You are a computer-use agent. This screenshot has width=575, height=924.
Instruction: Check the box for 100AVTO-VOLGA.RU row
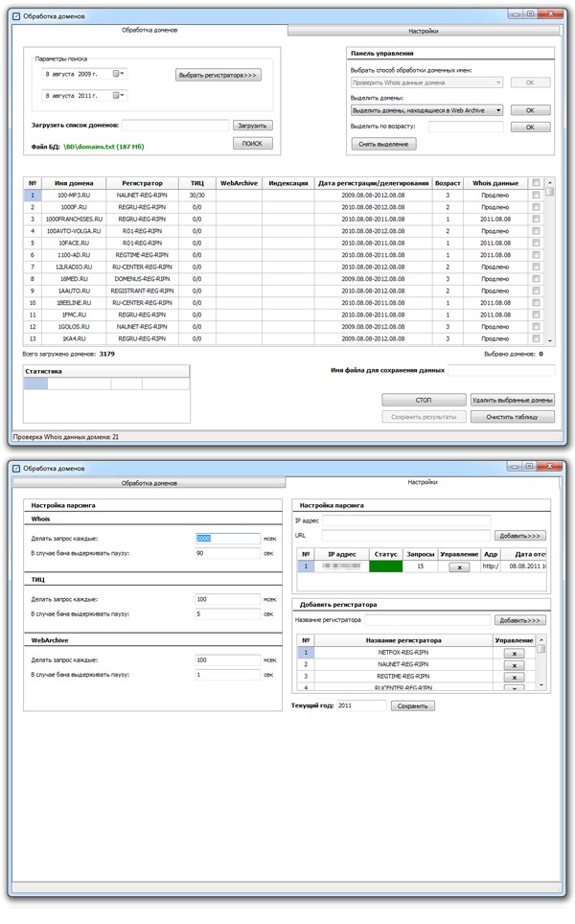click(536, 231)
